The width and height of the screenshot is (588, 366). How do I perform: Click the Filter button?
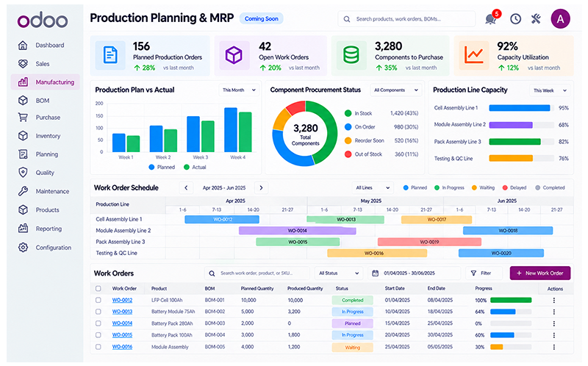pos(484,273)
